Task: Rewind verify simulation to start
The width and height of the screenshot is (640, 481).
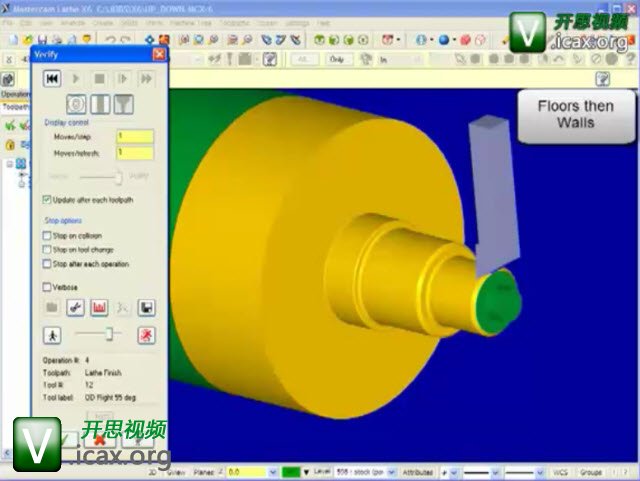Action: coord(52,78)
